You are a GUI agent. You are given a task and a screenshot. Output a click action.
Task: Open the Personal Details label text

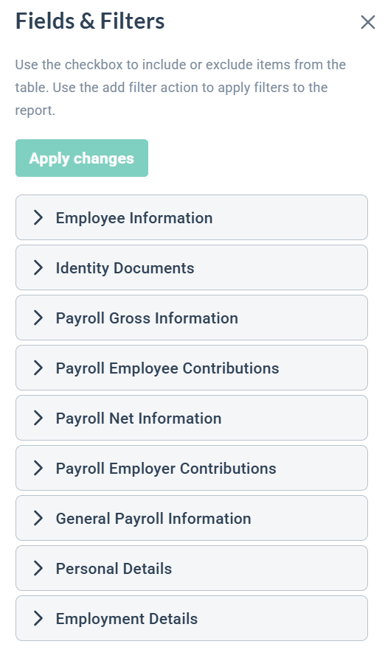pyautogui.click(x=114, y=569)
